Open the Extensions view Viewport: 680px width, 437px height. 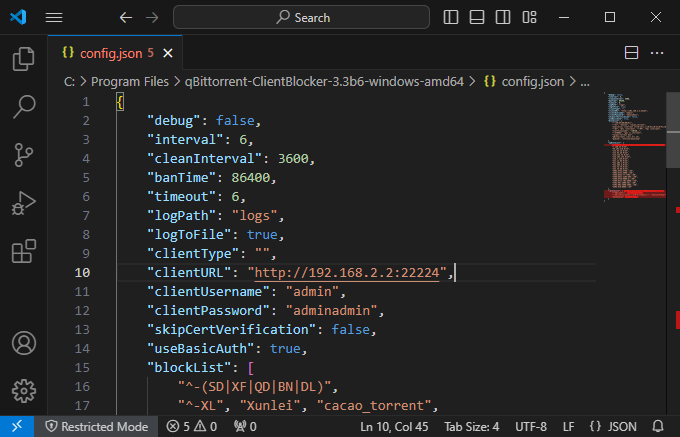tap(23, 251)
